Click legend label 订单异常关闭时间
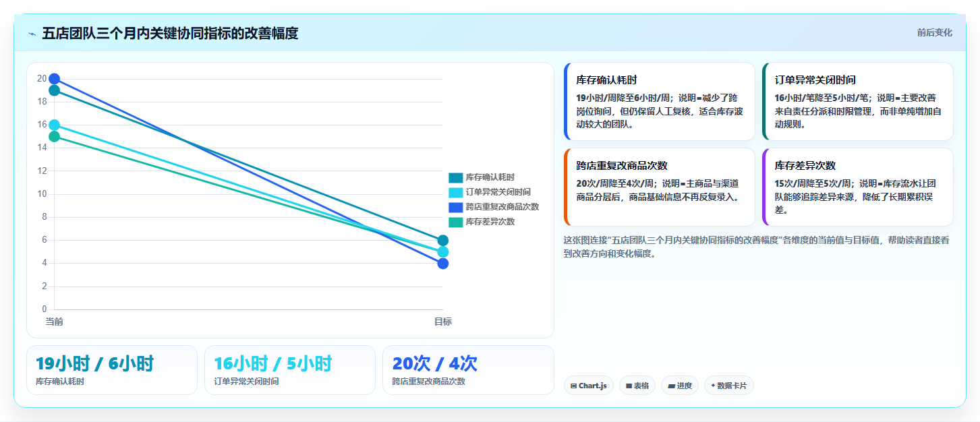Screen dimensions: 980x422 click(x=498, y=192)
